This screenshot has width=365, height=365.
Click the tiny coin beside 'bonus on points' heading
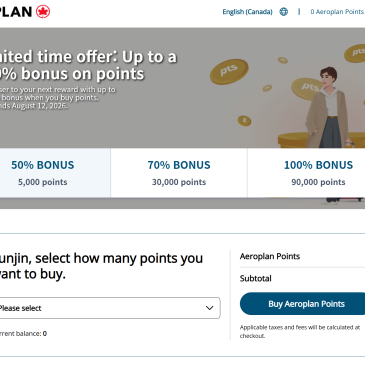pyautogui.click(x=267, y=88)
